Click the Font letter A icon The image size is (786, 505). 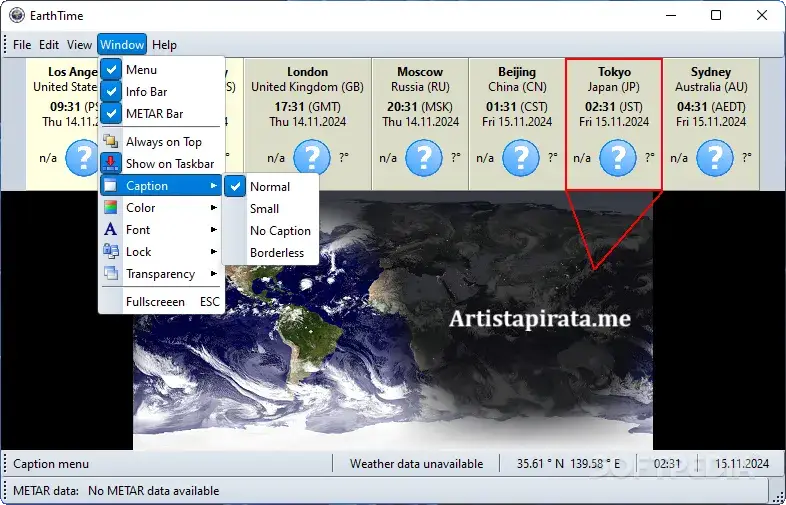coord(111,230)
